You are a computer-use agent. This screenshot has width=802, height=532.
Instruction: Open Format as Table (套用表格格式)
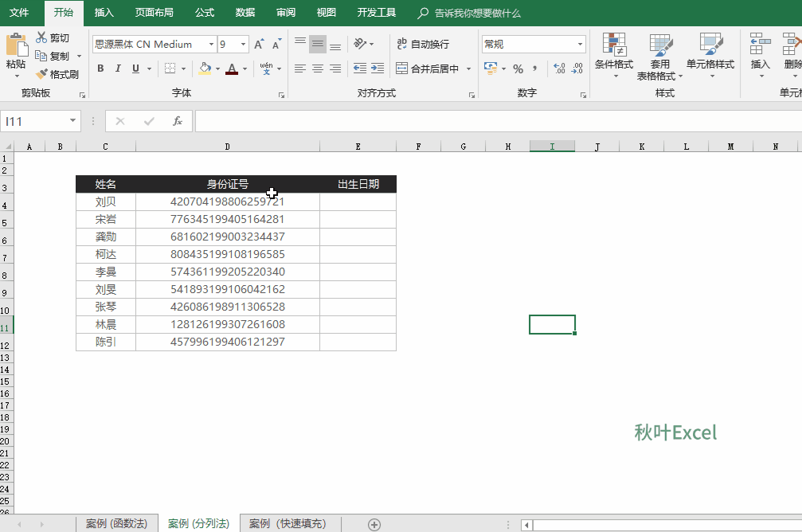(659, 57)
